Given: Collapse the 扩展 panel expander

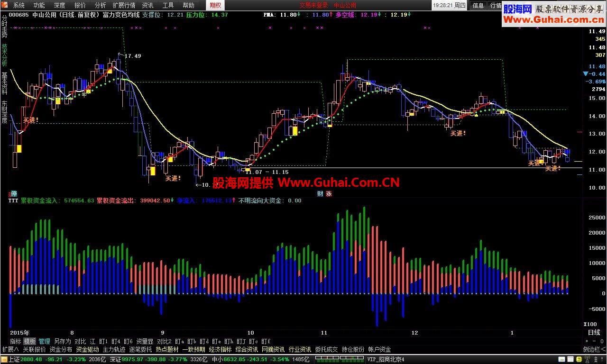Looking at the screenshot, I should coord(10,349).
